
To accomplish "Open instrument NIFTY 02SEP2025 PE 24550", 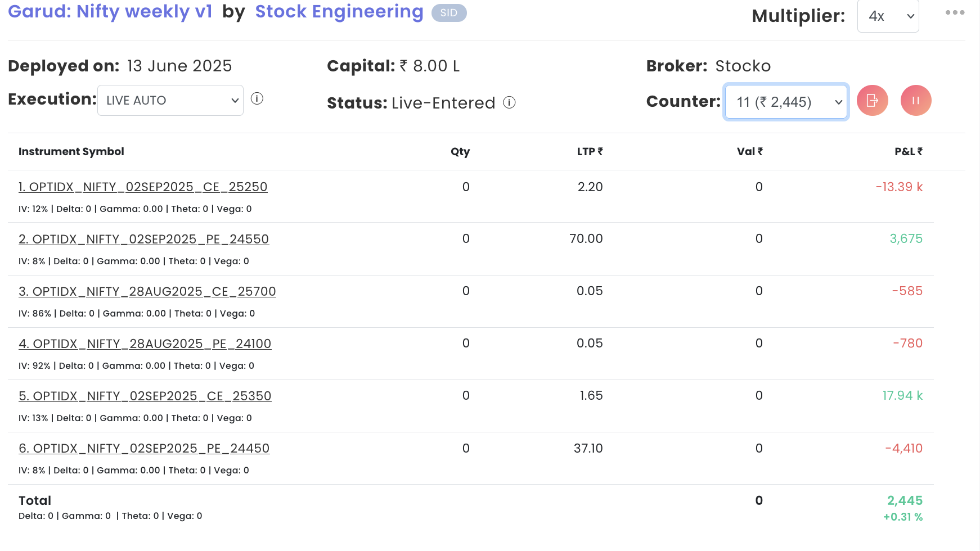I will [x=143, y=239].
